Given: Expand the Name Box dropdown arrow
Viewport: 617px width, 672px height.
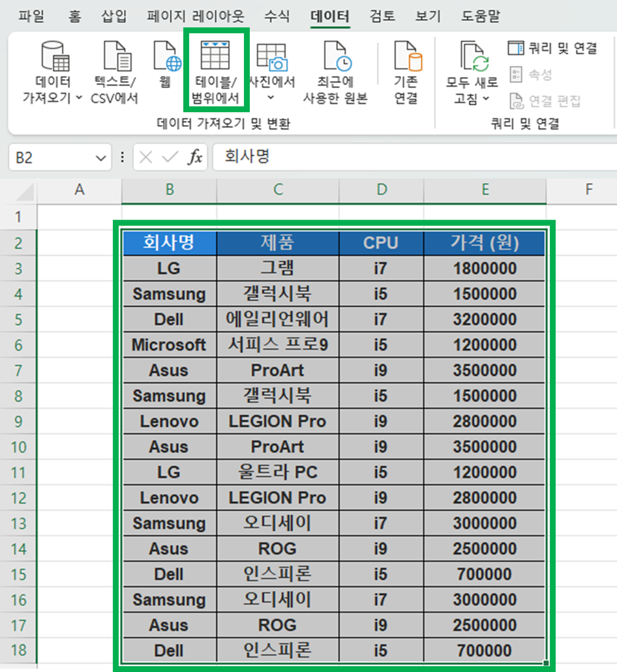Looking at the screenshot, I should (x=100, y=158).
